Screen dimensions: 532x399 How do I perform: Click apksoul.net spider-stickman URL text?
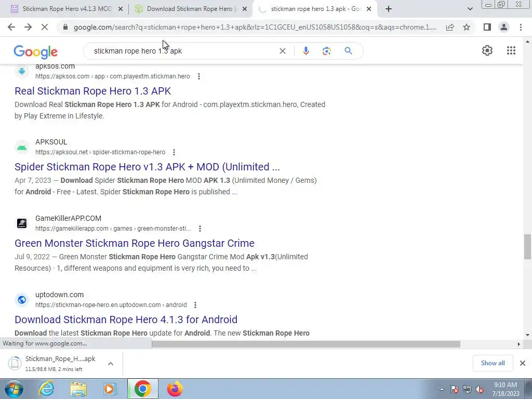tap(100, 152)
